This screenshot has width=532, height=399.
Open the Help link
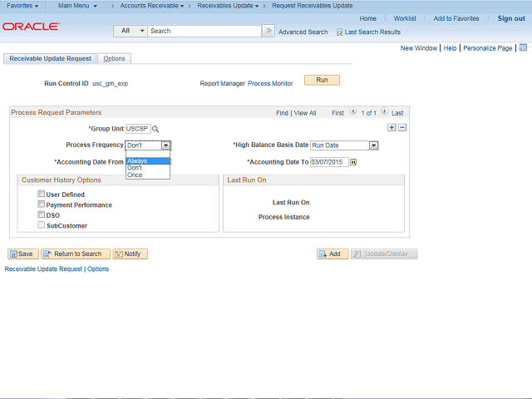[x=450, y=48]
